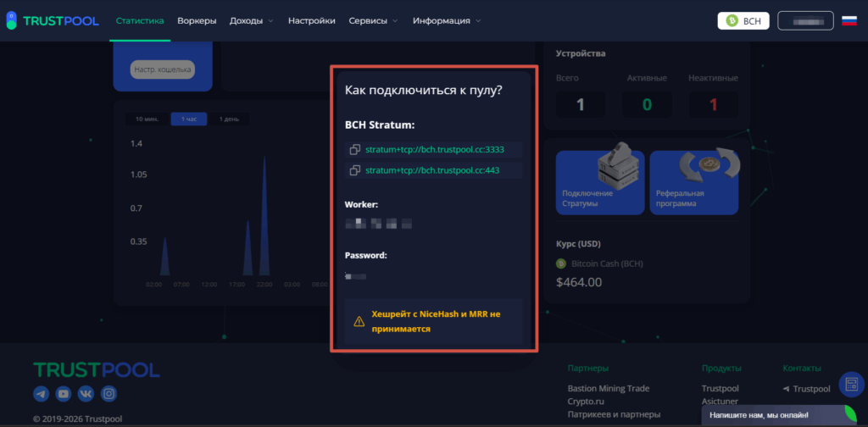Click the $464.00 BCH price
The height and width of the screenshot is (427, 868).
[x=578, y=282]
